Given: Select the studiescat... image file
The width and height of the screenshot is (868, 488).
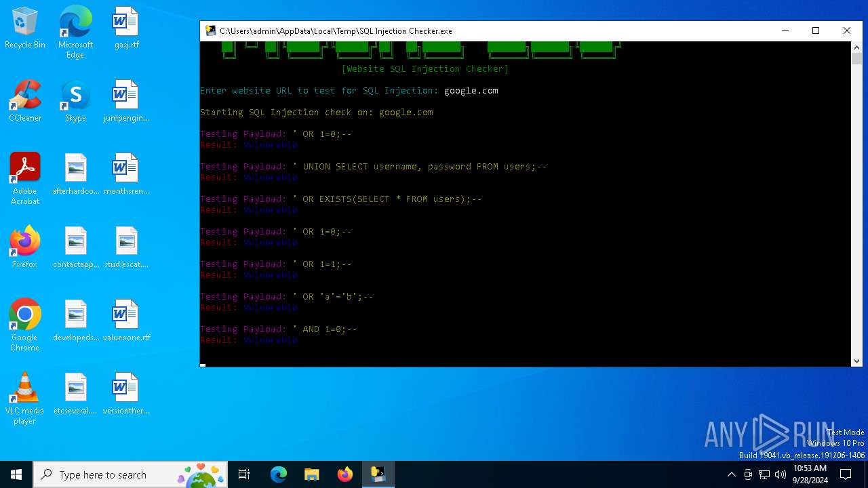Looking at the screenshot, I should pyautogui.click(x=126, y=247).
